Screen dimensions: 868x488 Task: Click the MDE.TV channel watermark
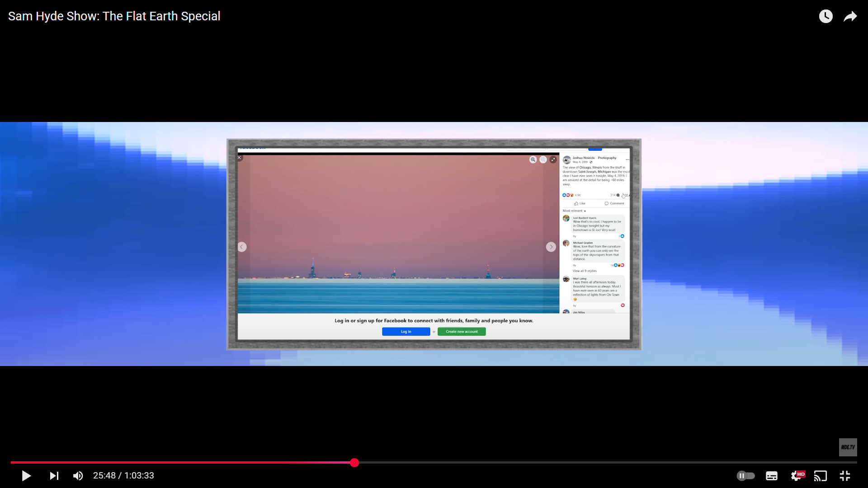848,447
